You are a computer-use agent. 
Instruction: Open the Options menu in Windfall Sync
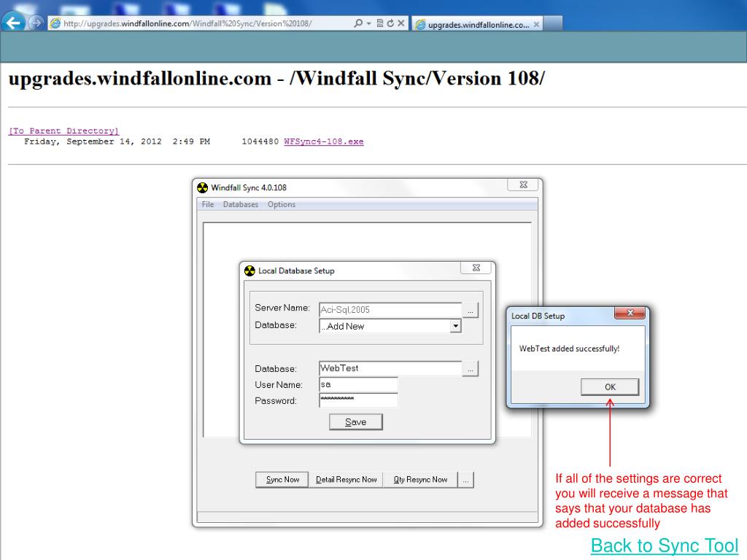[x=282, y=204]
